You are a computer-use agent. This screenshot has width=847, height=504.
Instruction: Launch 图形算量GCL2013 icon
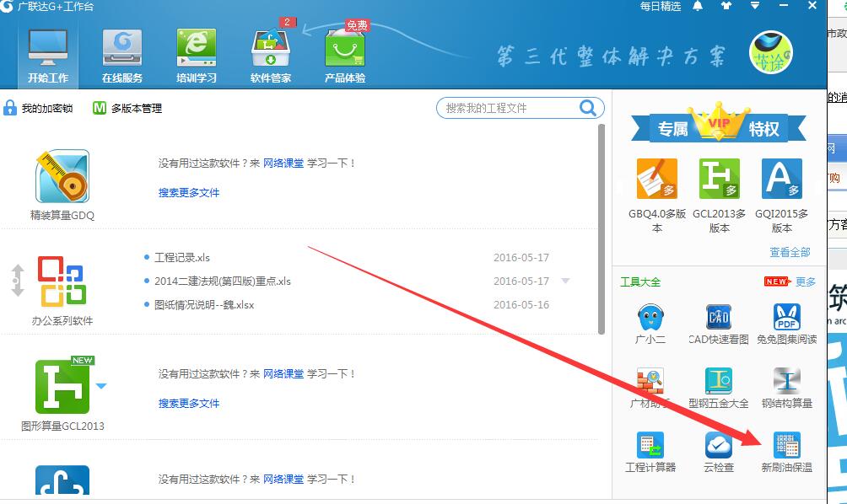tap(62, 387)
